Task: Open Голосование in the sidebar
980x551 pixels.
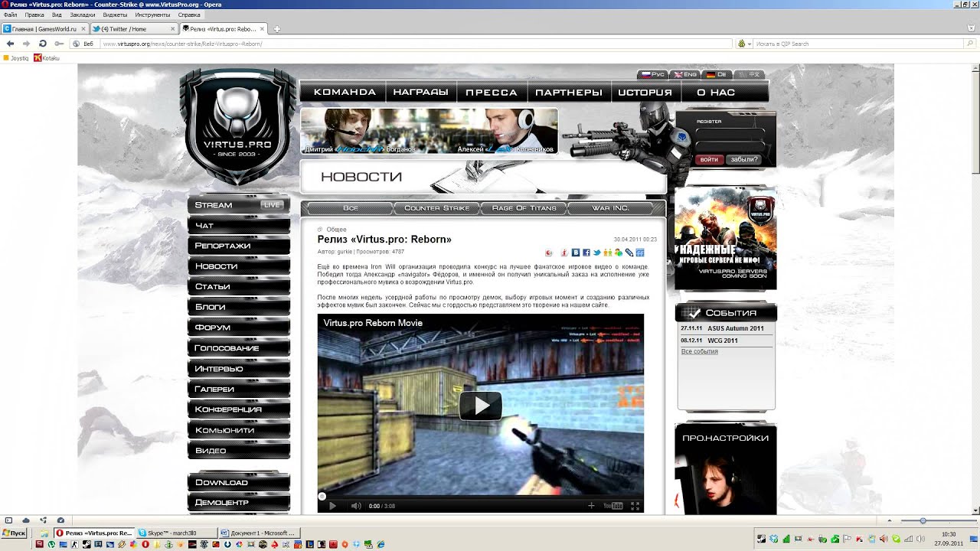Action: 239,348
